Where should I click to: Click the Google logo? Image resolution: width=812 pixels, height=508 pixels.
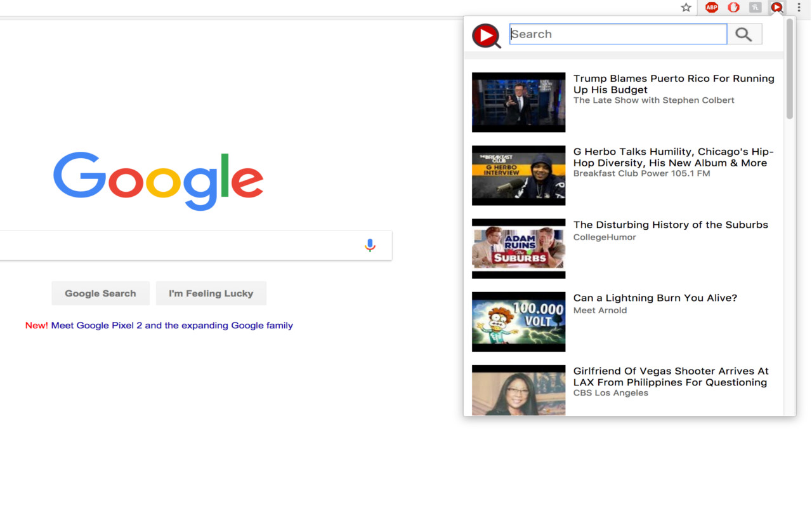[159, 180]
